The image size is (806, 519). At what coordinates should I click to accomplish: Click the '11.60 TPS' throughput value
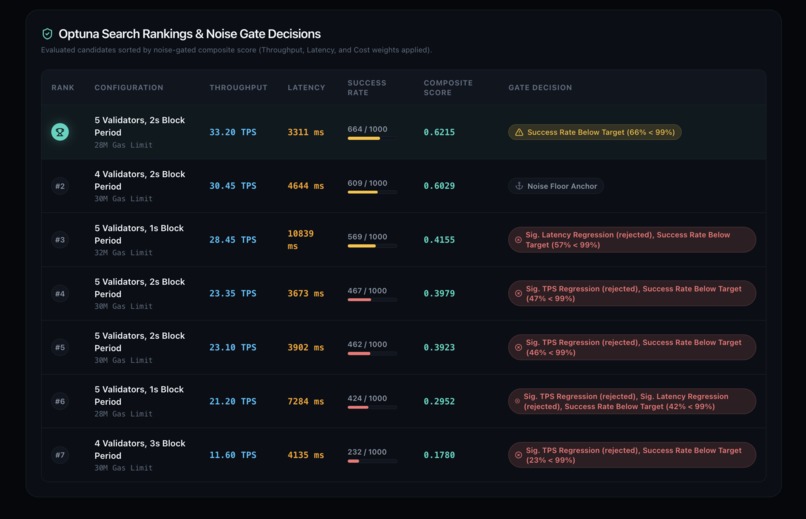click(233, 455)
